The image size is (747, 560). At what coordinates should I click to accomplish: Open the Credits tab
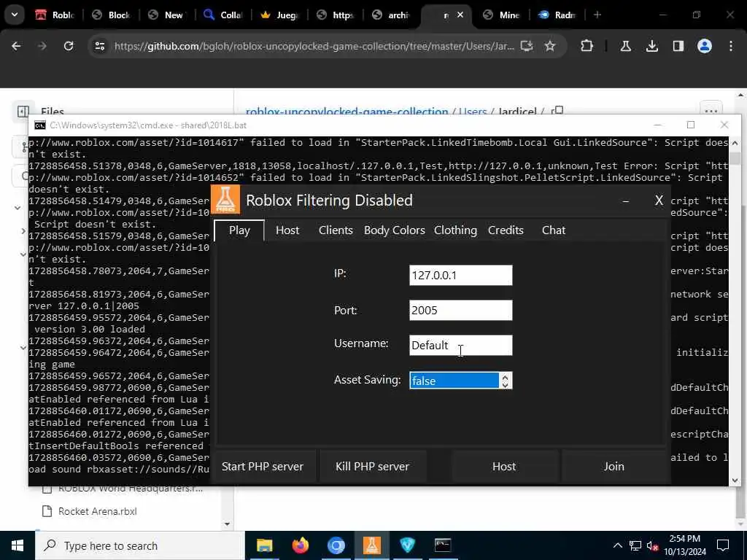[506, 230]
